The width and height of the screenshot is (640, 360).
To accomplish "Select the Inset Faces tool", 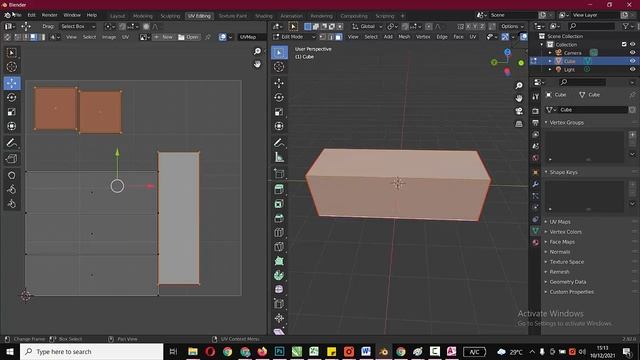I will click(x=279, y=204).
